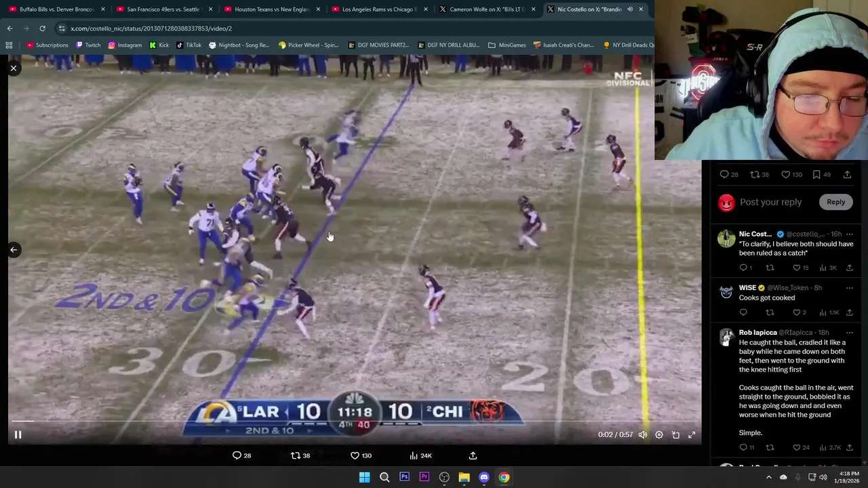Open Nic Costello's profile name

click(x=755, y=234)
